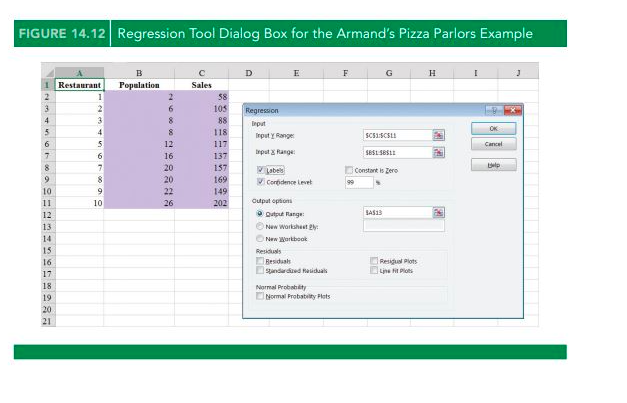627x403 pixels.
Task: Click Restaurant cell with value 10
Action: click(79, 203)
